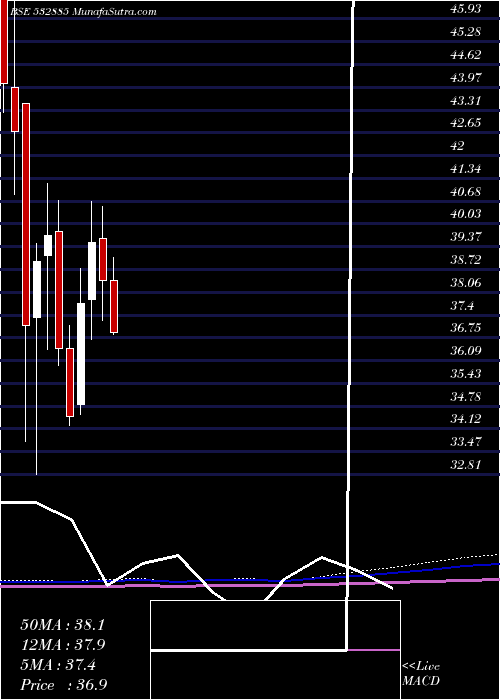Viewport: 500px width, 700px height.
Task: Click the 38.06 price axis label
Action: 466,282
